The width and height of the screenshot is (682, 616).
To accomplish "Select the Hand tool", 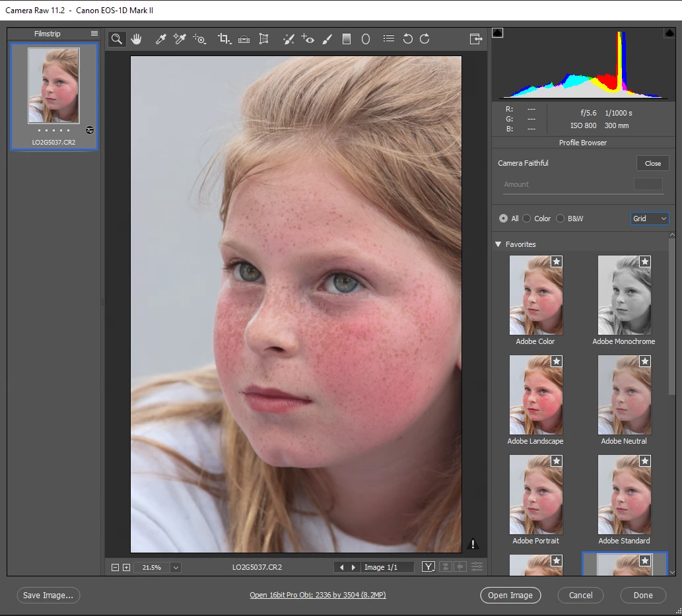I will coord(136,39).
